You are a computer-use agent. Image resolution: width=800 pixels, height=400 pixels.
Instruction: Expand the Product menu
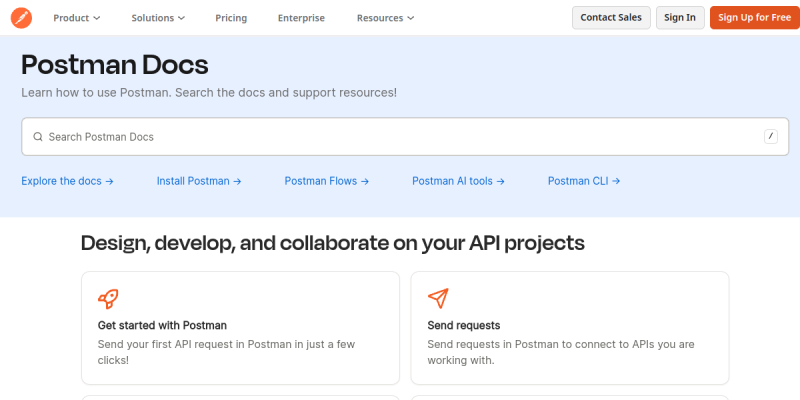pyautogui.click(x=77, y=18)
